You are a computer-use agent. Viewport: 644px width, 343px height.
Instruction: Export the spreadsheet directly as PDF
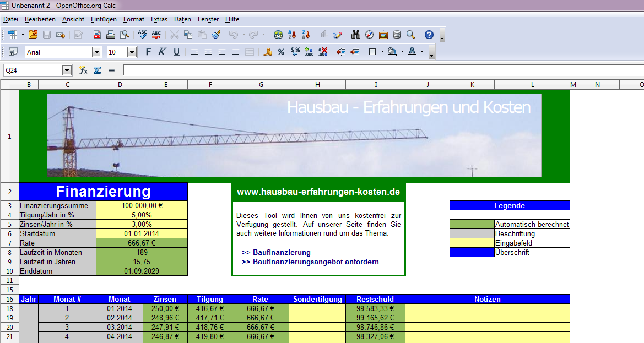96,34
